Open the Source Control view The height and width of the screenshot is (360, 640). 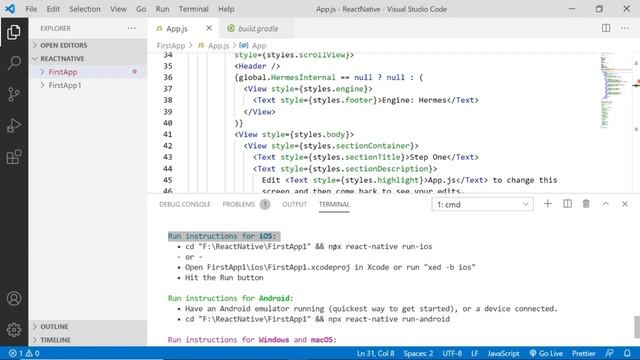14,94
